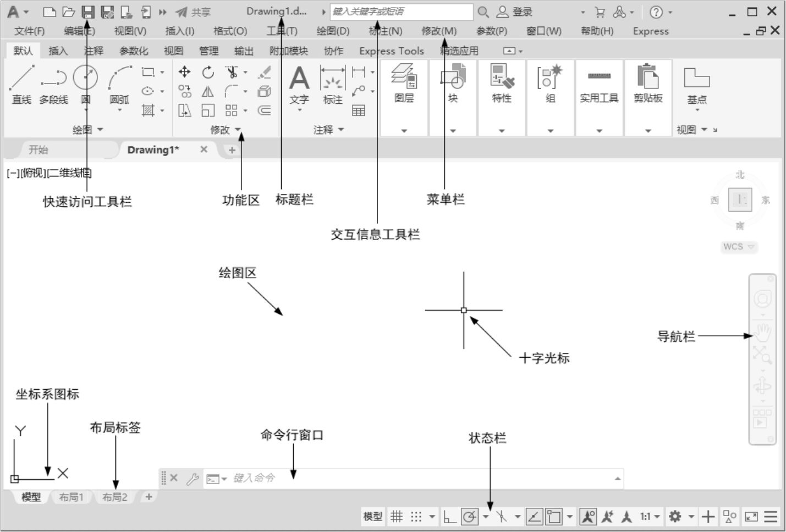Open the 1:1 annotation scale dropdown
The height and width of the screenshot is (532, 786).
pos(650,517)
